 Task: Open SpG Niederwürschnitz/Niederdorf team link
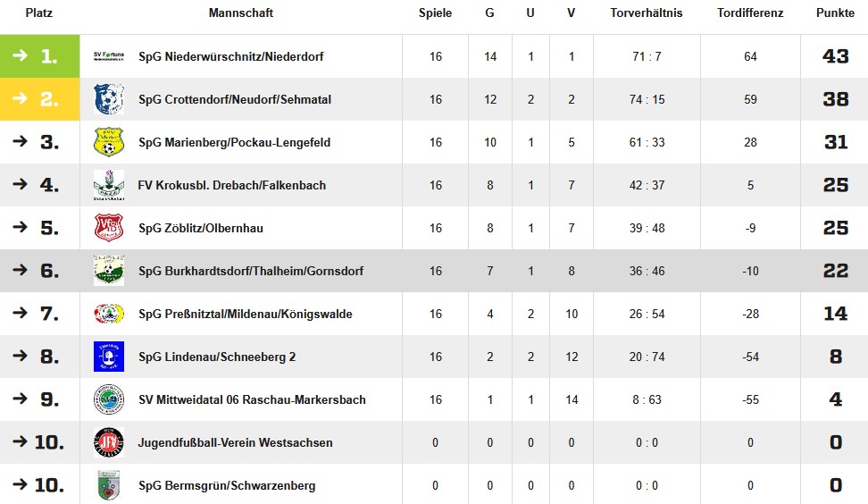click(230, 56)
